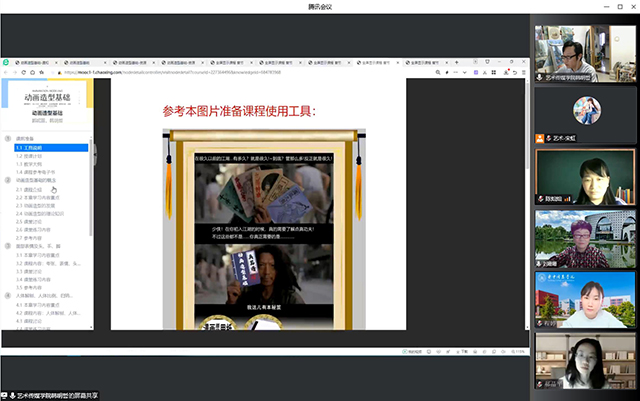Open section 2.5 in course outline

click(29, 222)
